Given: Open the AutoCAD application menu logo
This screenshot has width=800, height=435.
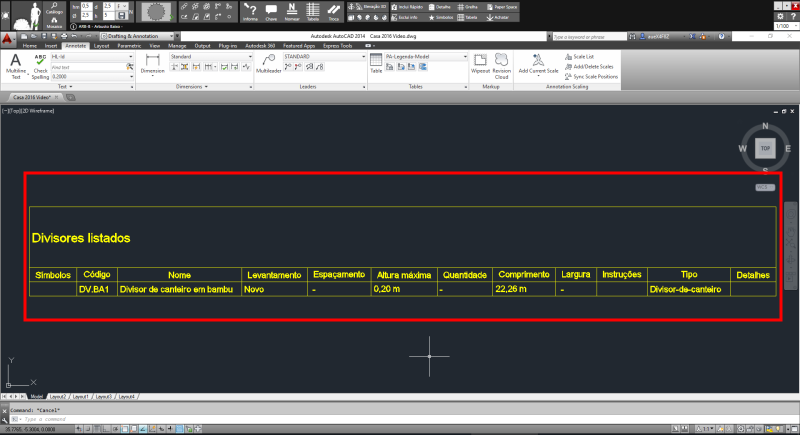Looking at the screenshot, I should tap(7, 38).
